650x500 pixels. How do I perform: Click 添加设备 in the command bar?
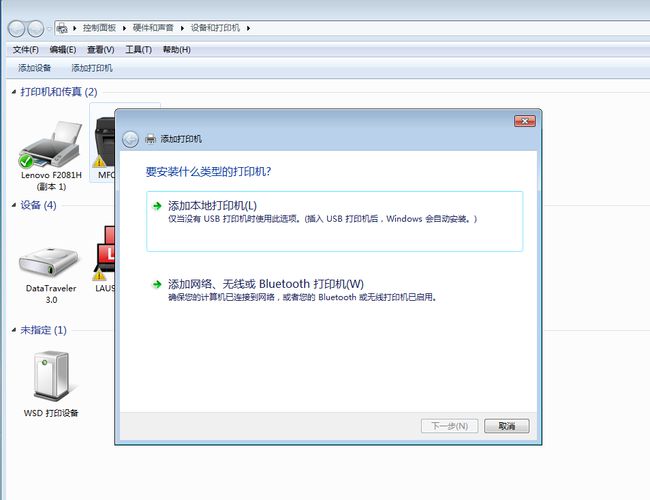[34, 68]
